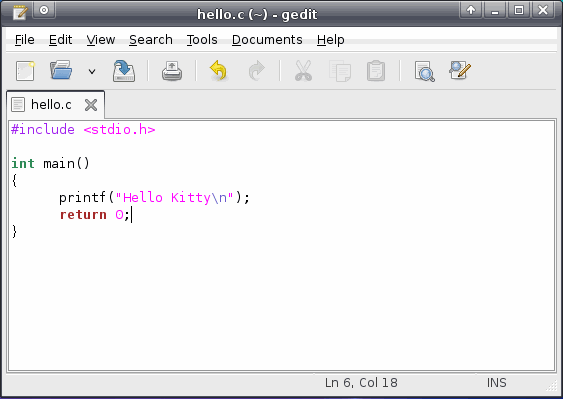The image size is (563, 399).
Task: Click 'Ln 6, Col 18' in status bar
Action: click(x=361, y=383)
